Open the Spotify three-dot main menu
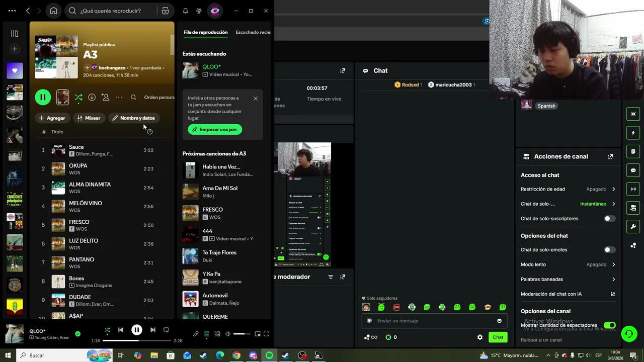The width and height of the screenshot is (644, 362). (12, 11)
